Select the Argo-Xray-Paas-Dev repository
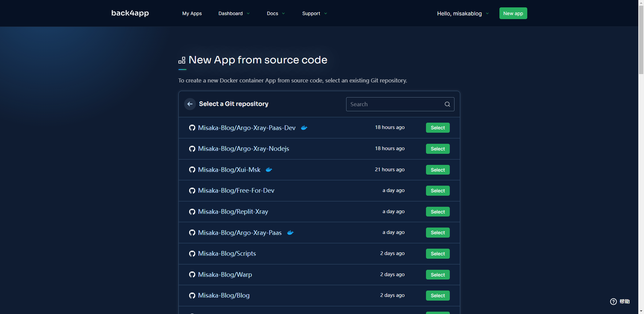 pyautogui.click(x=438, y=128)
